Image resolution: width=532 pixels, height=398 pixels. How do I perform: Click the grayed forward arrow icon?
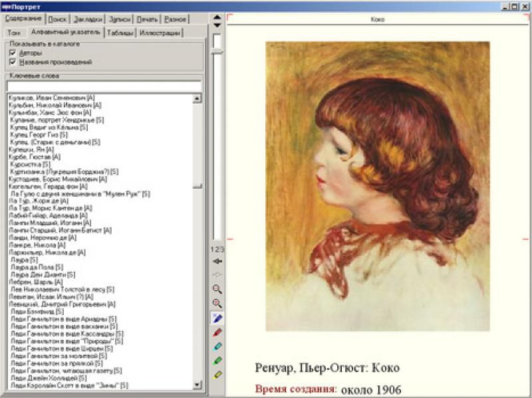tap(217, 274)
